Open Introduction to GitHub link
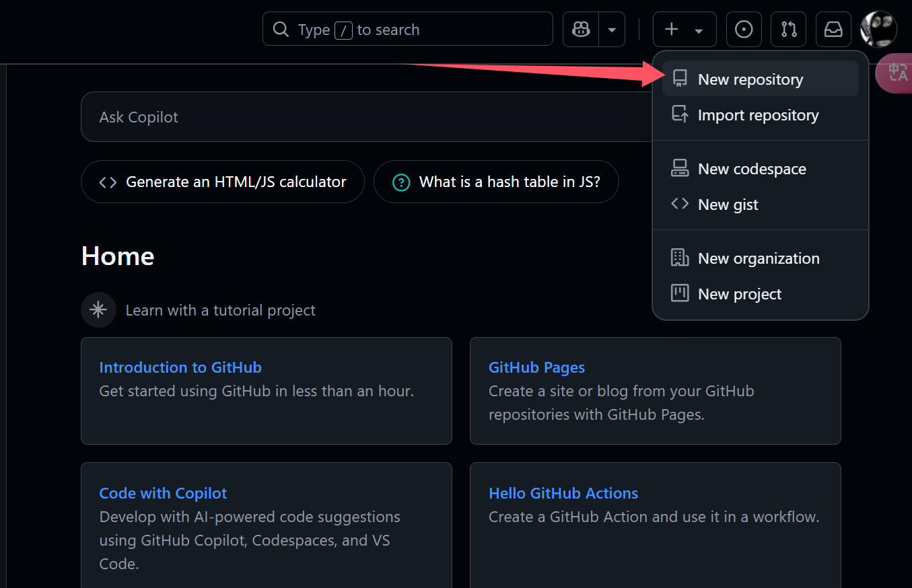The height and width of the screenshot is (588, 912). [180, 367]
